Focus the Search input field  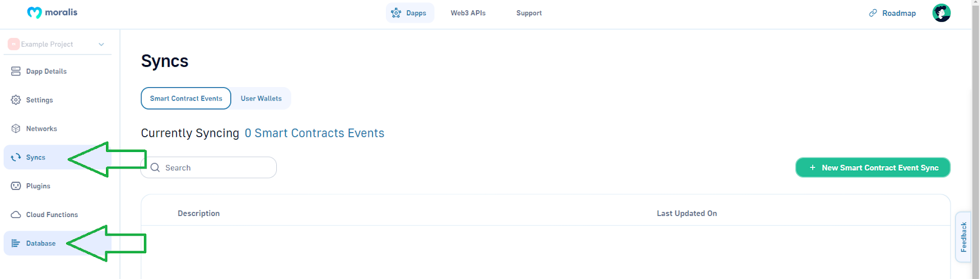click(209, 167)
